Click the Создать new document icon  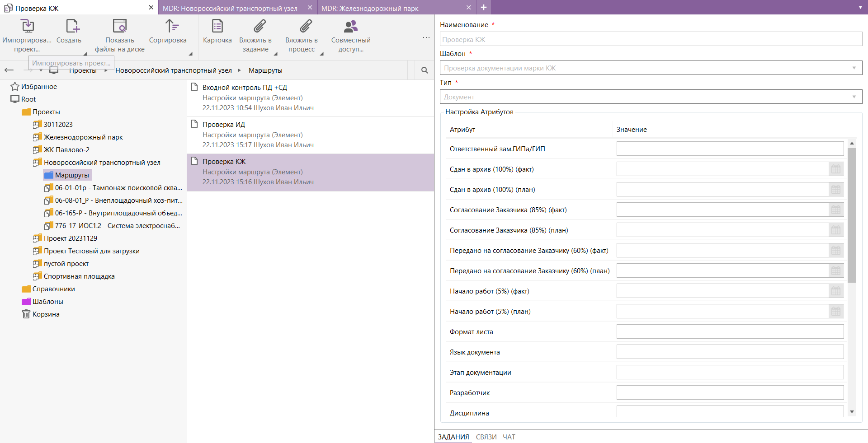pos(72,26)
